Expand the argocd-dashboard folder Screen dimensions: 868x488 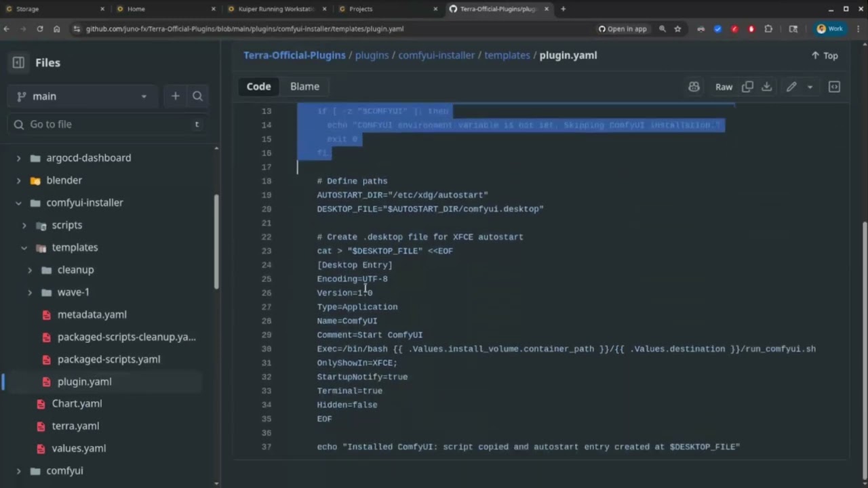click(18, 158)
